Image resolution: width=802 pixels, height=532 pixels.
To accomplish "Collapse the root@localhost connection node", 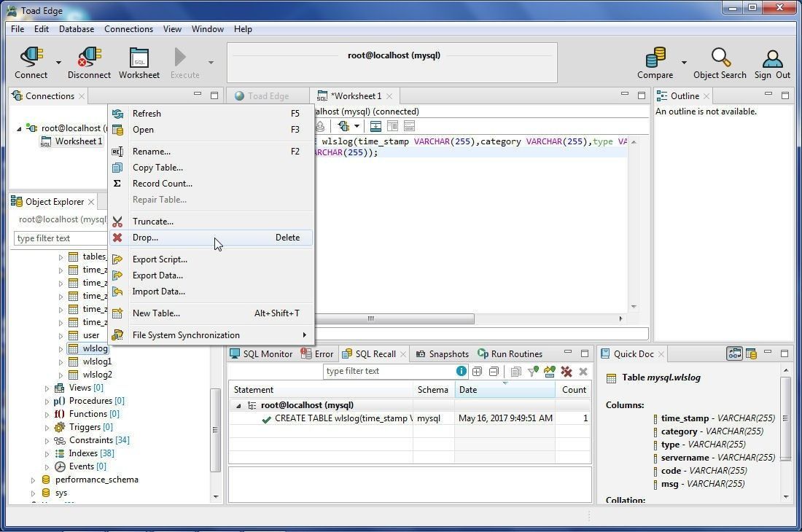I will 20,129.
